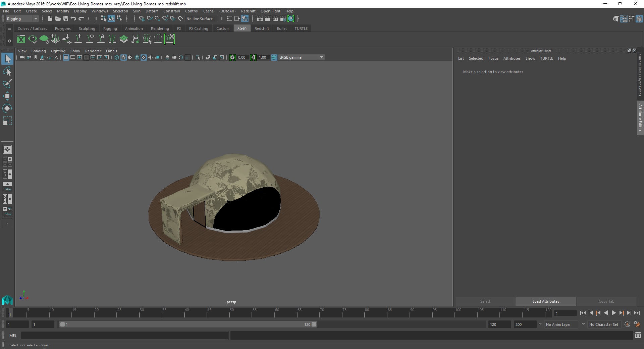Toggle snap to grids icon
This screenshot has height=349, width=644.
pos(142,19)
